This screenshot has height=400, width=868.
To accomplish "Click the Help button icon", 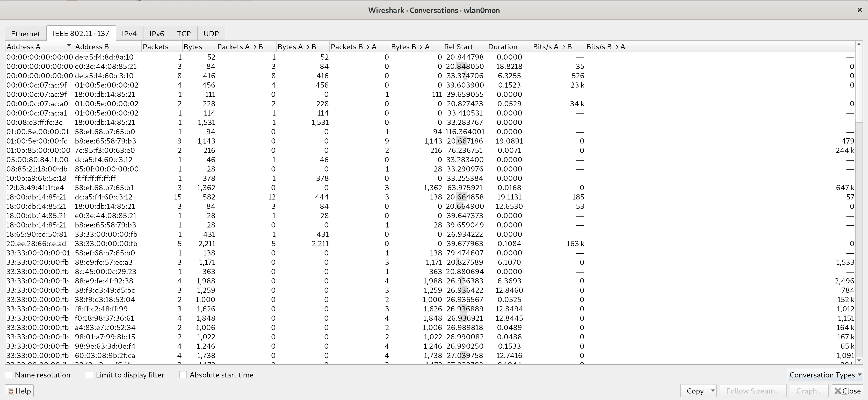I will click(11, 391).
